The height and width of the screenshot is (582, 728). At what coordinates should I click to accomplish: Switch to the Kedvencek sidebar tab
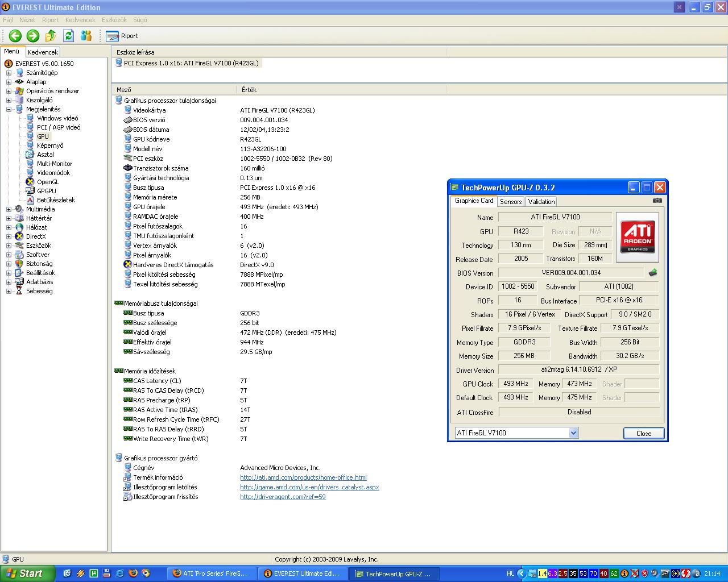point(43,52)
